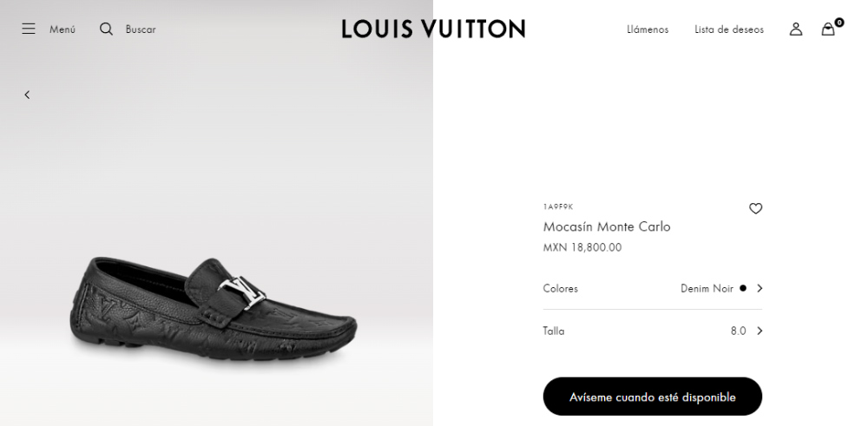This screenshot has width=868, height=426.
Task: Open the shopping bag icon
Action: coord(828,29)
